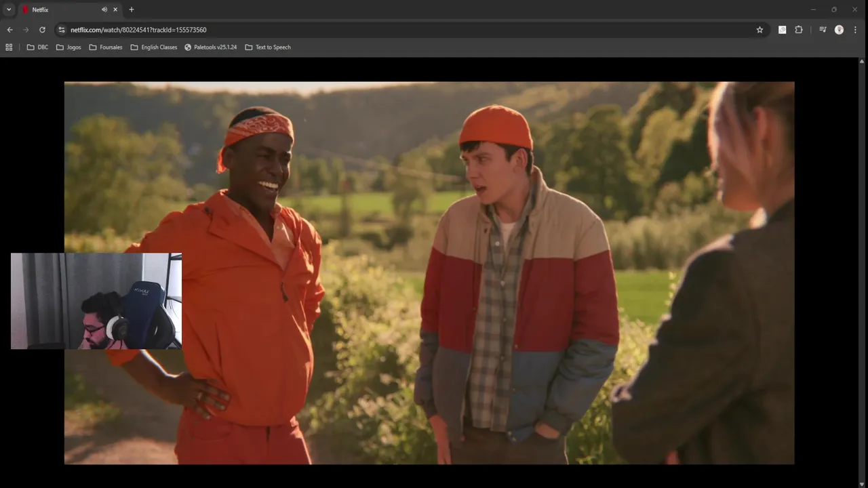View site information icon in address bar
This screenshot has height=488, width=868.
(x=61, y=30)
